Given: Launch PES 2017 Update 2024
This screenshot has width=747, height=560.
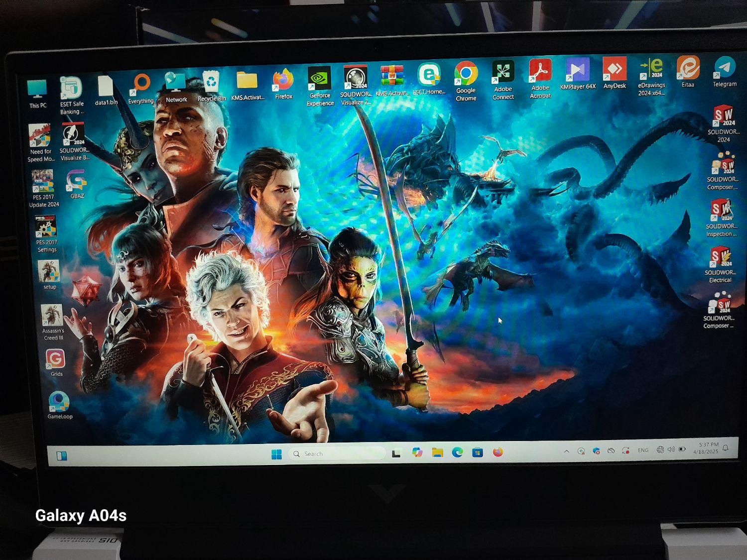Looking at the screenshot, I should click(44, 189).
